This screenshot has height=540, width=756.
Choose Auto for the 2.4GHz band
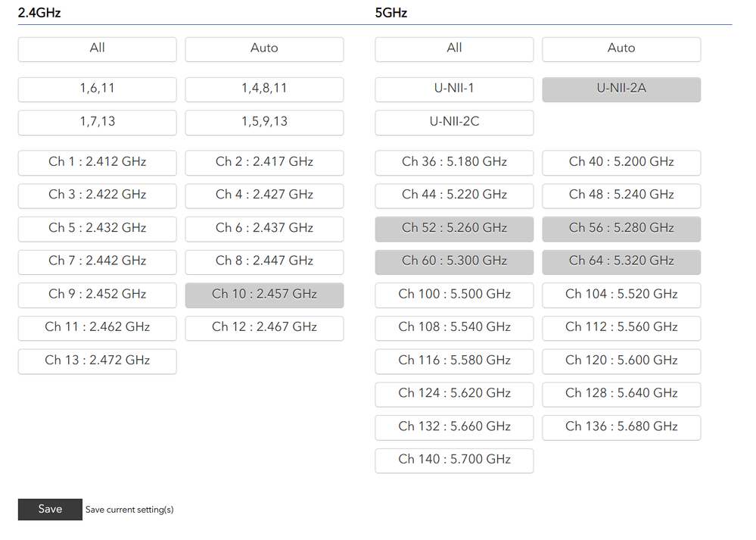(264, 48)
